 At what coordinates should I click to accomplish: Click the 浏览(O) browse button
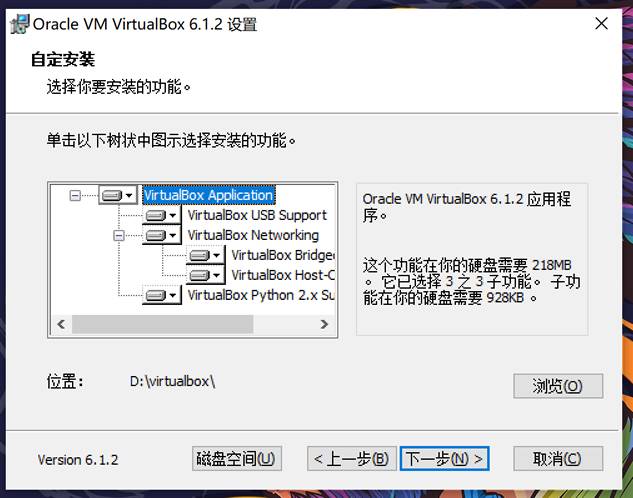point(558,386)
